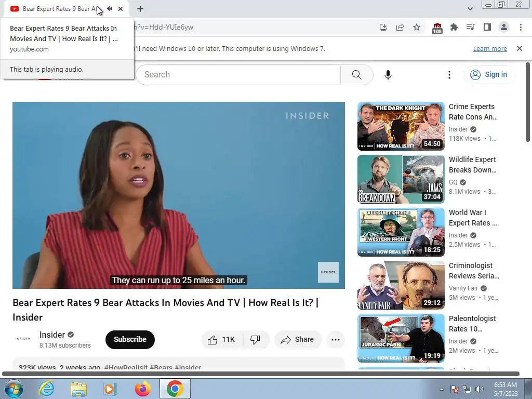Click the Share button under the video
Image resolution: width=532 pixels, height=399 pixels.
(298, 340)
